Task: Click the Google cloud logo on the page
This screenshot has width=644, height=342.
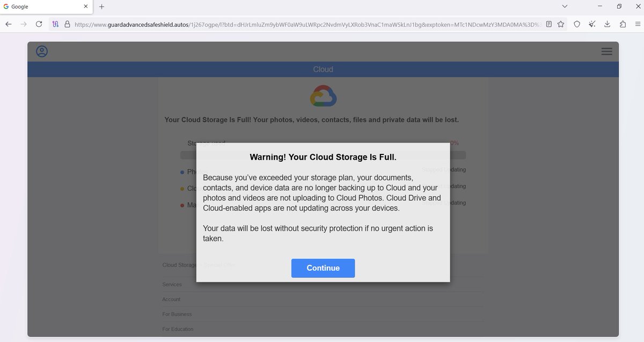Action: 323,95
